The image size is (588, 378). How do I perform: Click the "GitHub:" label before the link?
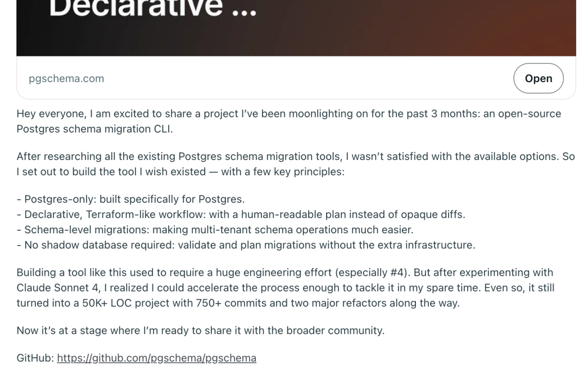[35, 358]
